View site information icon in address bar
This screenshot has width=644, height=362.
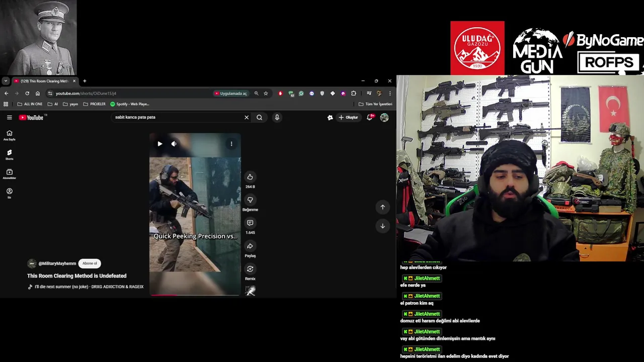(50, 94)
